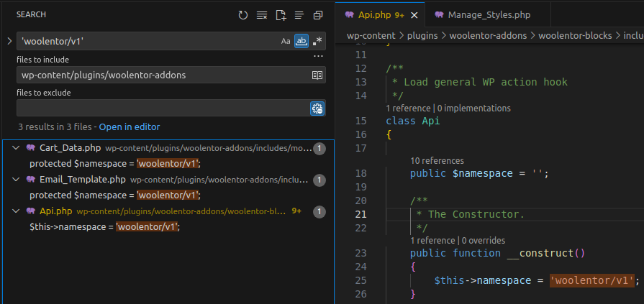
Task: Collapse Cart_Data.php search result
Action: tap(17, 148)
